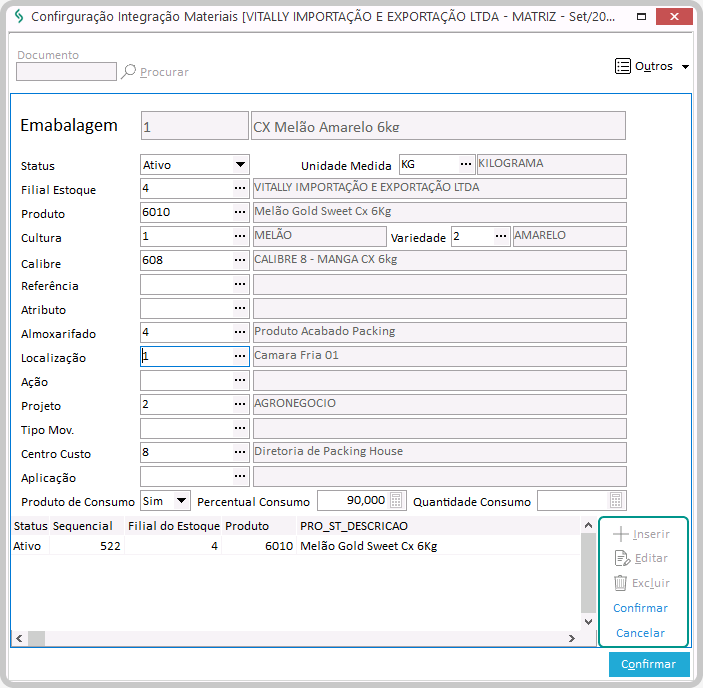Click the Excluir trash button

click(641, 583)
